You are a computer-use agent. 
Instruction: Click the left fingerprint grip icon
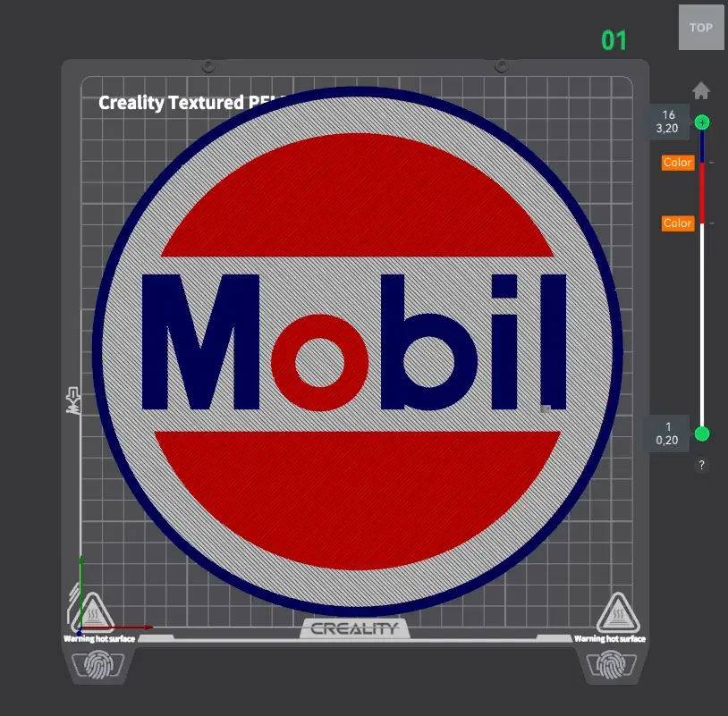pos(98,664)
